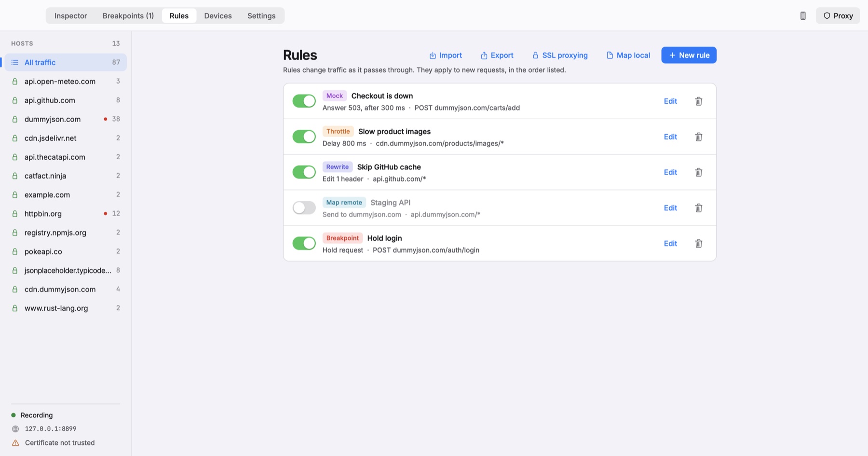The height and width of the screenshot is (456, 868).
Task: Click the lock icon beside jsonplaceholder.typicode
Action: tap(15, 271)
